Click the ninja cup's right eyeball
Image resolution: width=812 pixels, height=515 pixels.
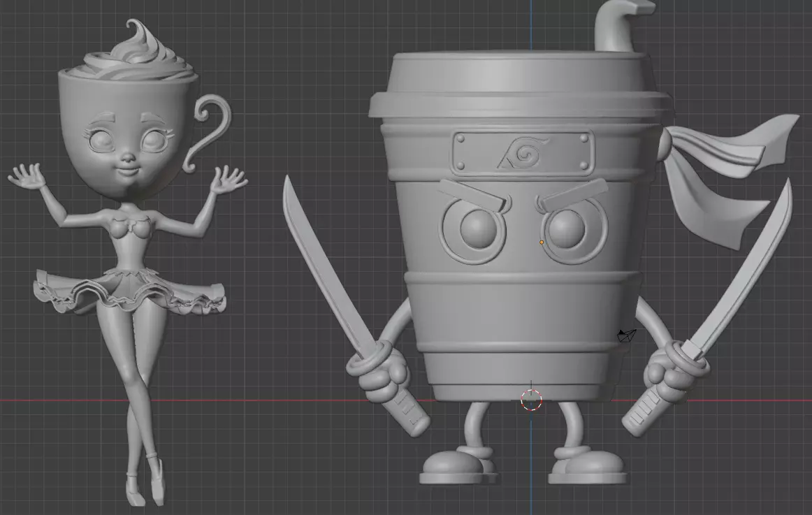pos(567,229)
